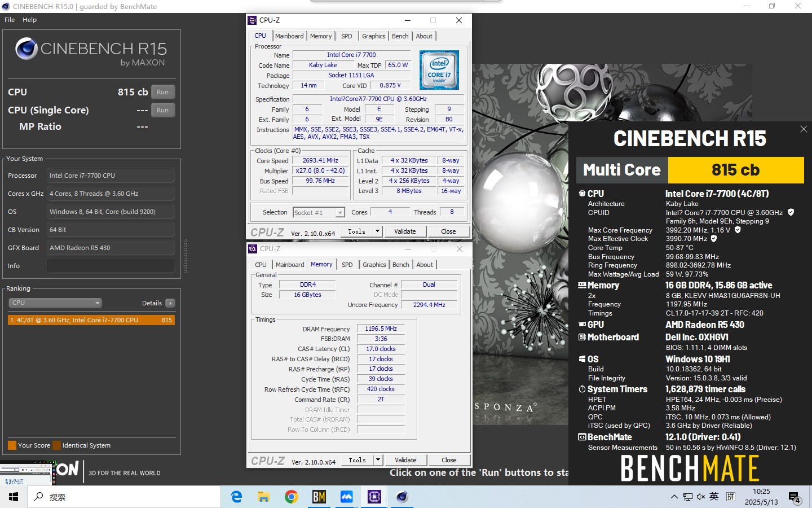Run the CPU Single Core benchmark
Screen dimensions: 812x508
click(163, 110)
